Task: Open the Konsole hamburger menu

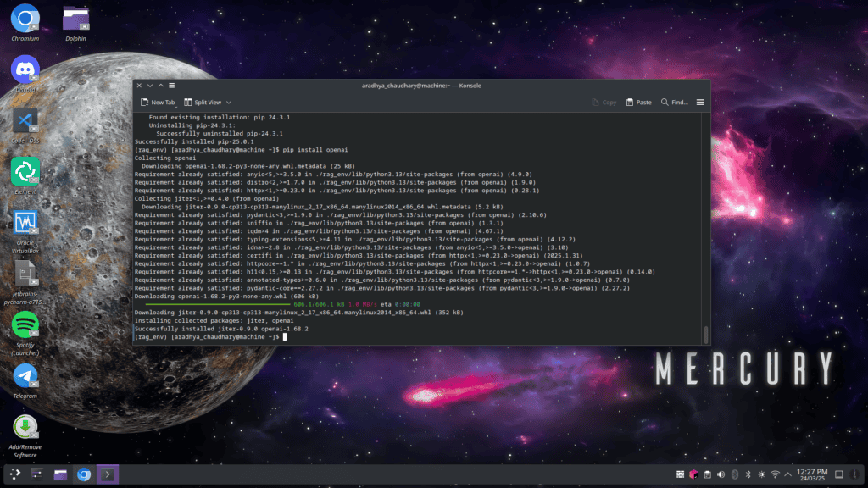Action: coord(700,103)
